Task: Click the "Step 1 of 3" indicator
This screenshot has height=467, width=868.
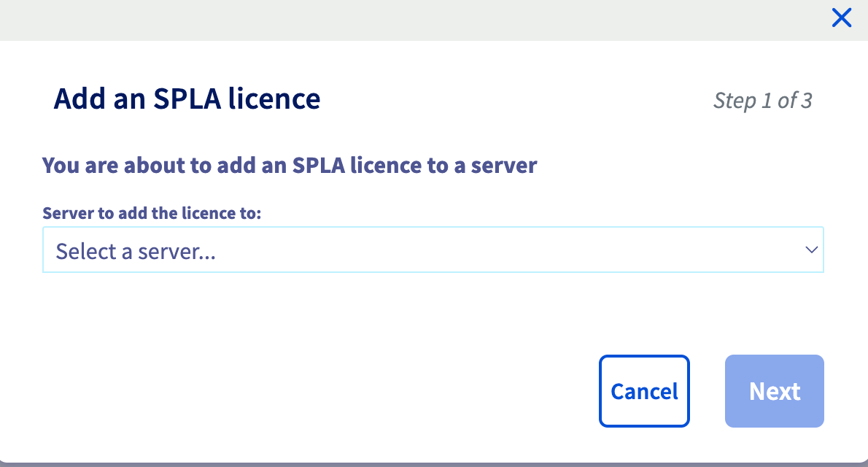Action: point(762,100)
